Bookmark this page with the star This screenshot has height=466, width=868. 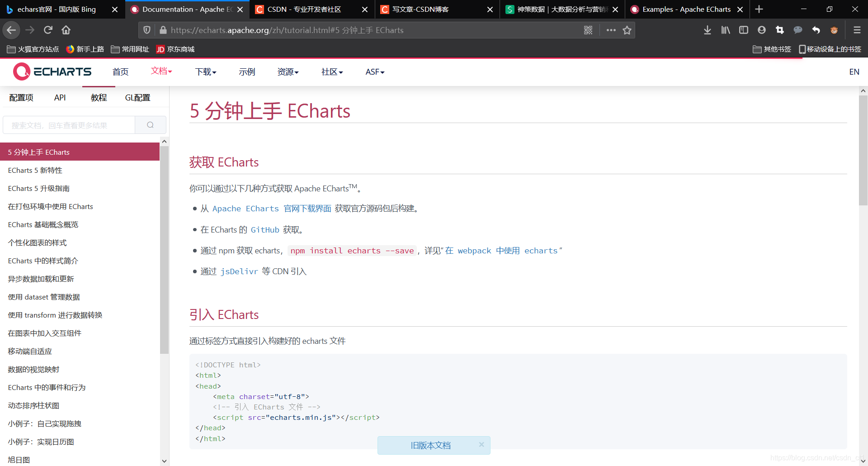click(627, 30)
